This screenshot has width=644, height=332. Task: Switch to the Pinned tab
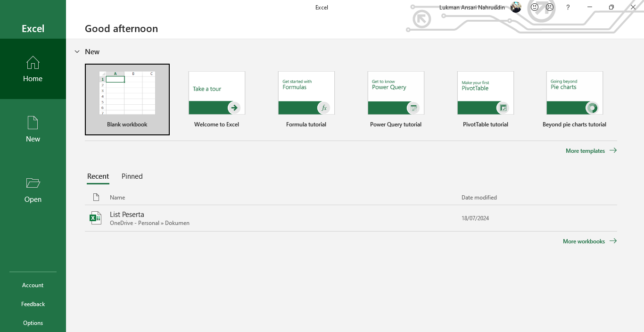click(132, 176)
